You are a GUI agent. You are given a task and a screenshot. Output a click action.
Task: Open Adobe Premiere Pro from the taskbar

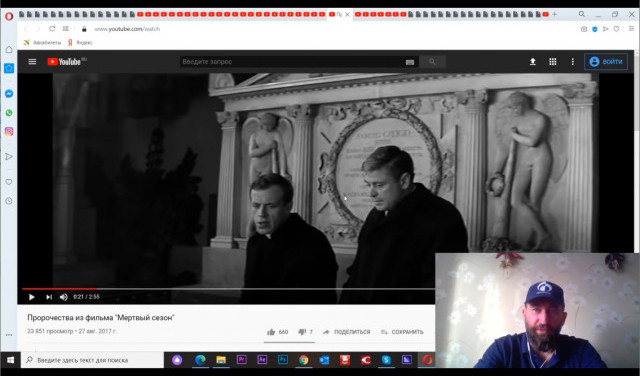[242, 360]
